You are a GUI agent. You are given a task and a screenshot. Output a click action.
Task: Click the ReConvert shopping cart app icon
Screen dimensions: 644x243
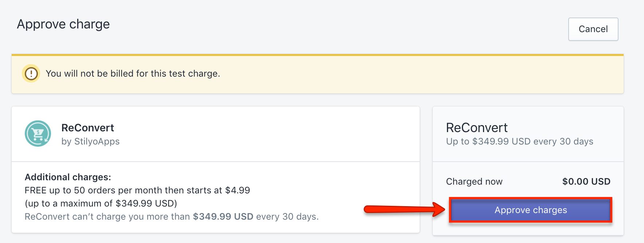pyautogui.click(x=38, y=134)
